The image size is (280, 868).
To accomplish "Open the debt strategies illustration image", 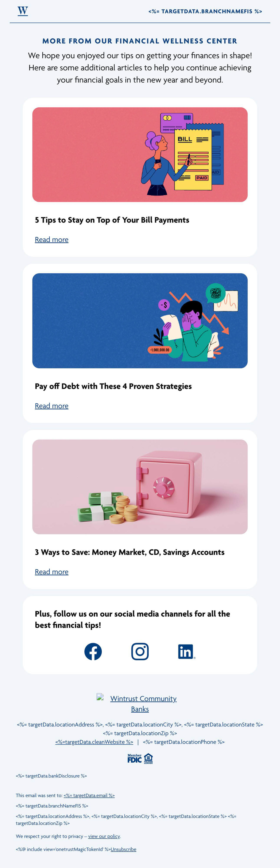I will [140, 320].
